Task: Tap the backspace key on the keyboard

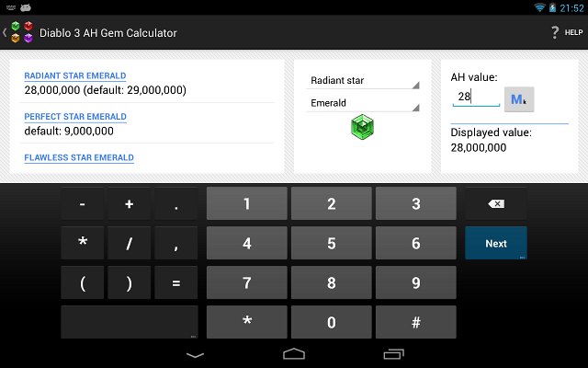Action: 496,203
